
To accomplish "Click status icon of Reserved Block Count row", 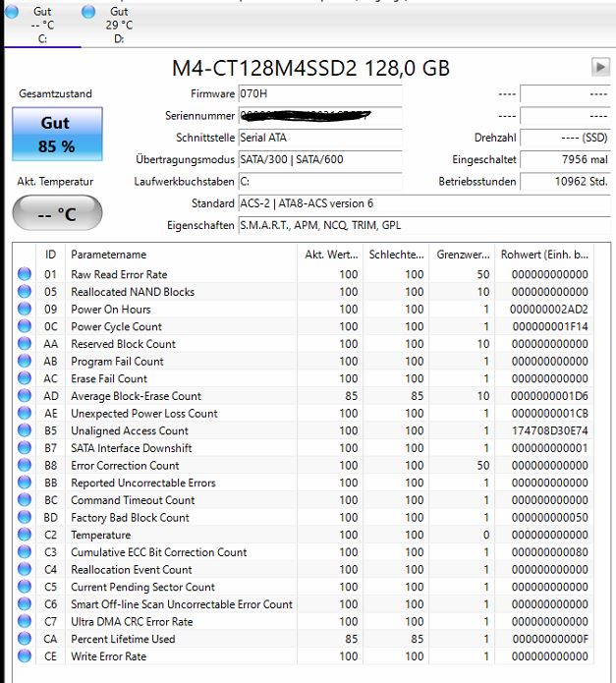I will (25, 344).
